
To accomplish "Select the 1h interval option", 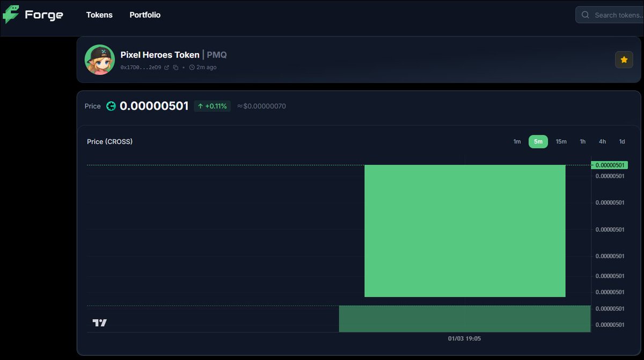I will (x=582, y=141).
